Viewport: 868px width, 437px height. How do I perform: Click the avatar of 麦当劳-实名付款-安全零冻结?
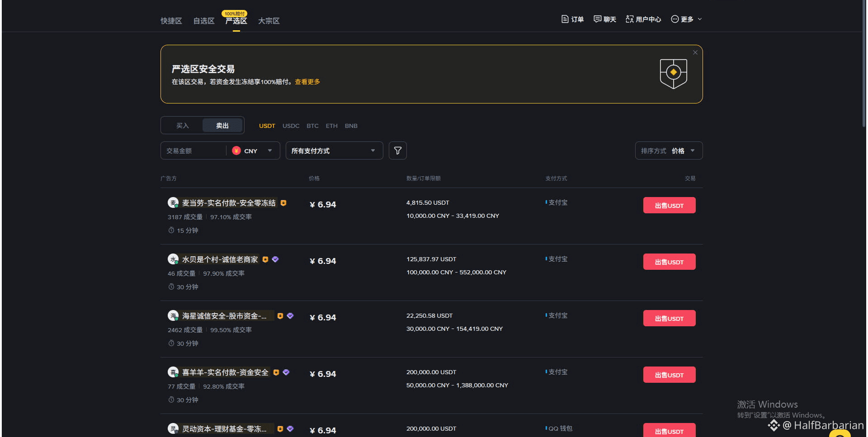173,203
